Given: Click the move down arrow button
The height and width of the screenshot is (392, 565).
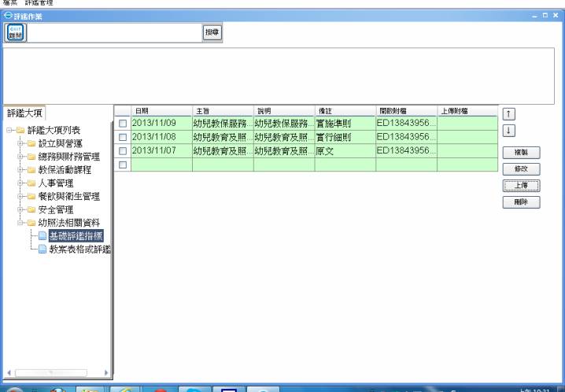Looking at the screenshot, I should 508,130.
